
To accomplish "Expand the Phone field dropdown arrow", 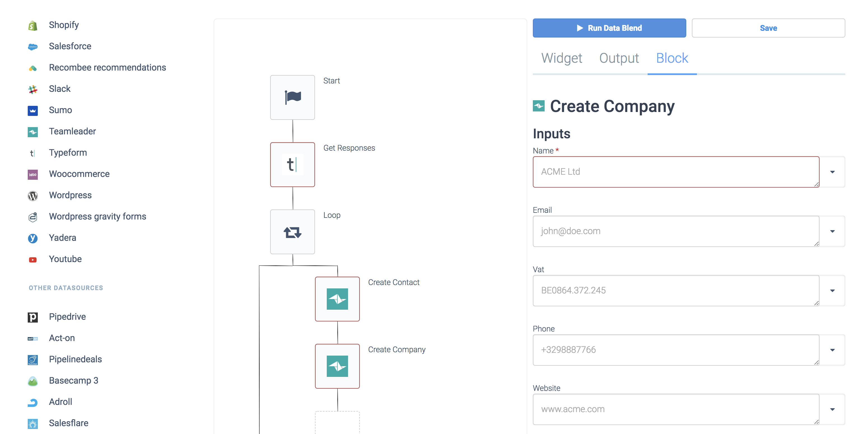I will point(832,350).
